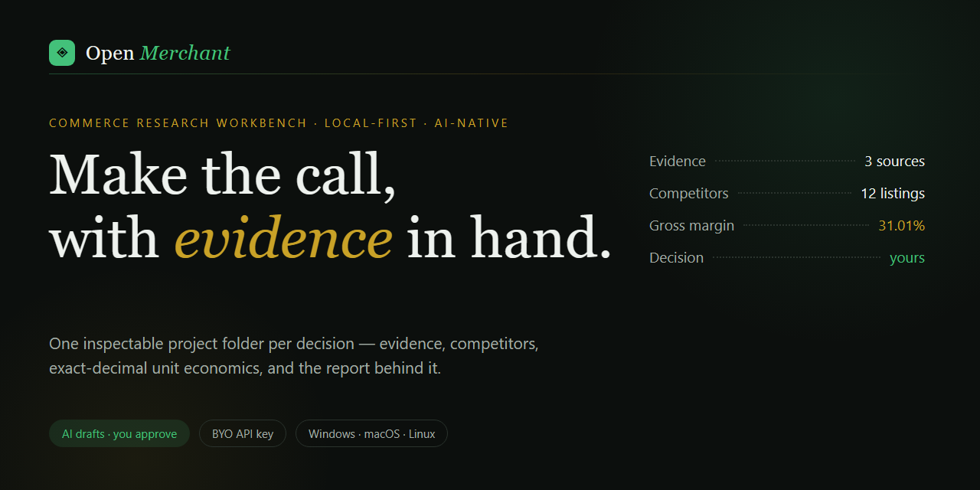
Task: Click the Decision row label
Action: tap(676, 258)
